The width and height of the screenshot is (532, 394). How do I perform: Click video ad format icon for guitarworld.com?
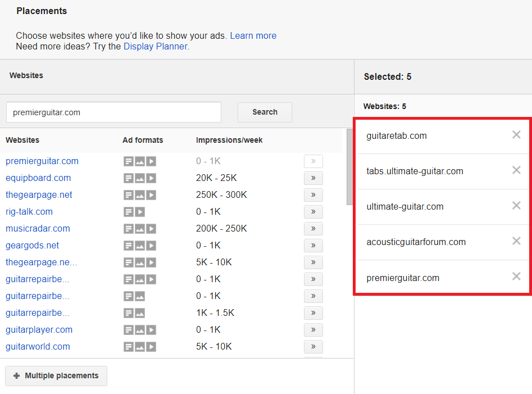151,347
